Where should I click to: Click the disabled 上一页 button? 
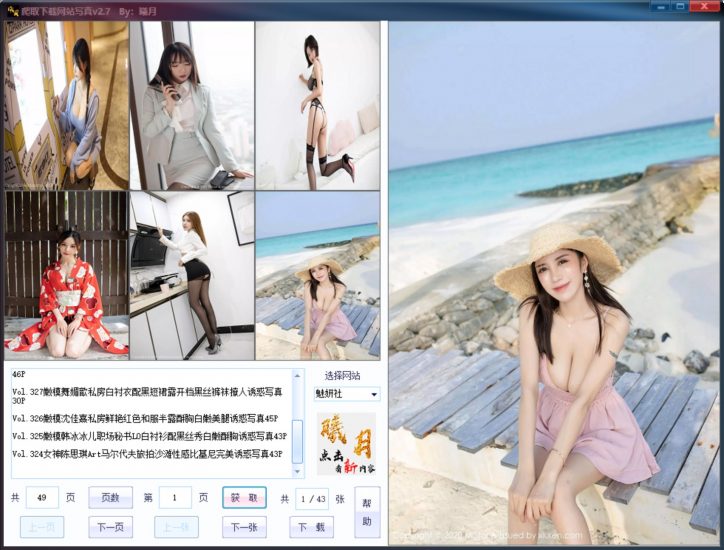click(x=42, y=527)
